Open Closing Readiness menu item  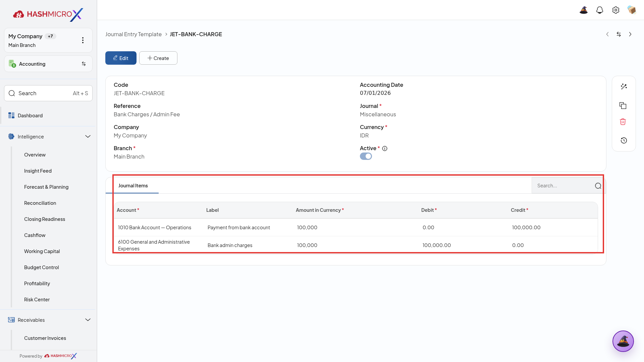click(x=45, y=219)
